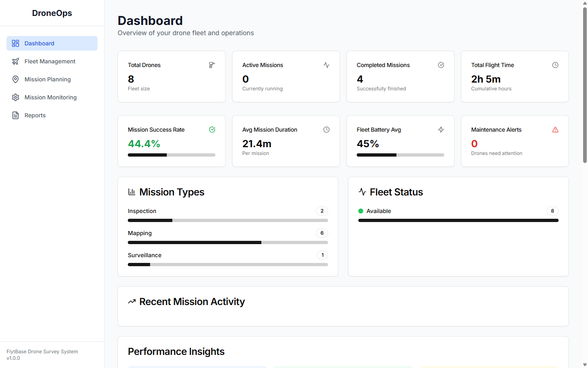Click the page vertical scrollbar thumb

pos(585,85)
